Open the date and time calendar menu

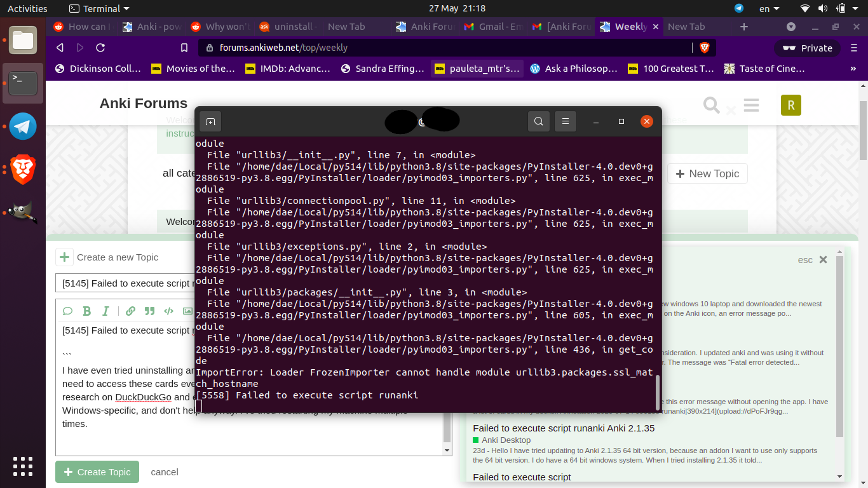click(x=457, y=8)
